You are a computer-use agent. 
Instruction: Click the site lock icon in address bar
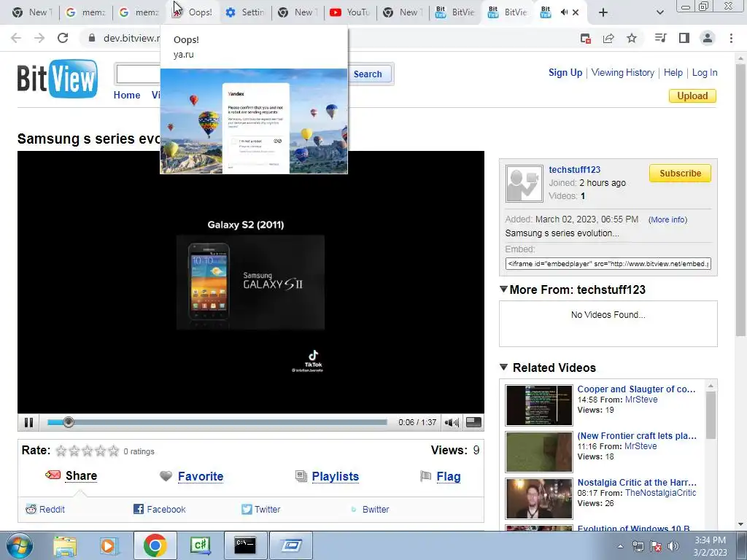tap(92, 38)
